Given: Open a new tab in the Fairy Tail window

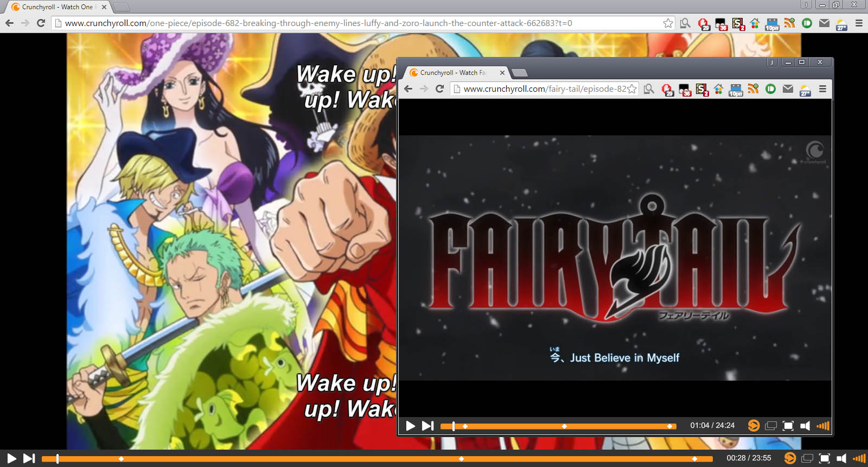Looking at the screenshot, I should coord(519,73).
